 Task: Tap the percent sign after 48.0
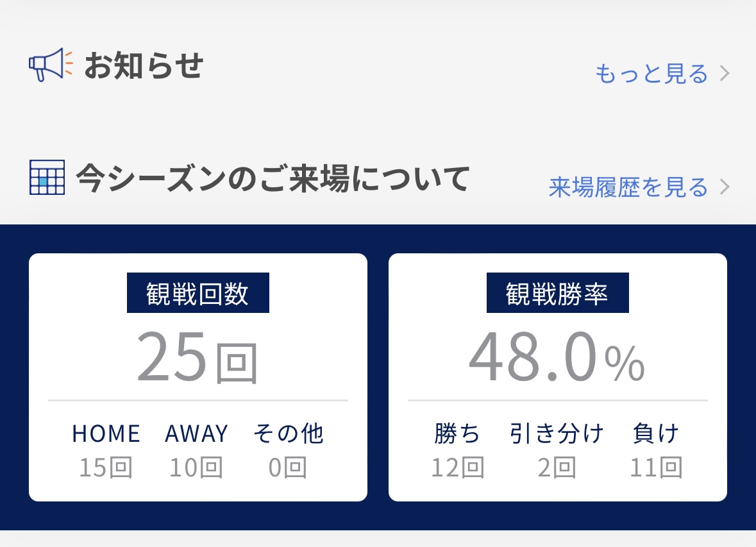click(625, 364)
